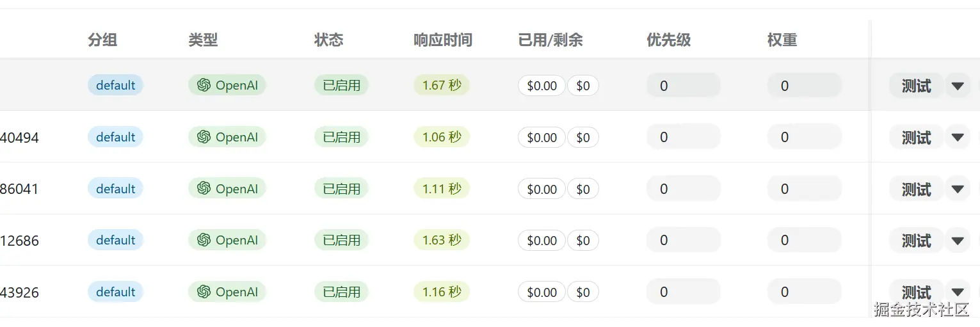The width and height of the screenshot is (980, 327).
Task: Click OpenAI type tag in first row
Action: 227,85
